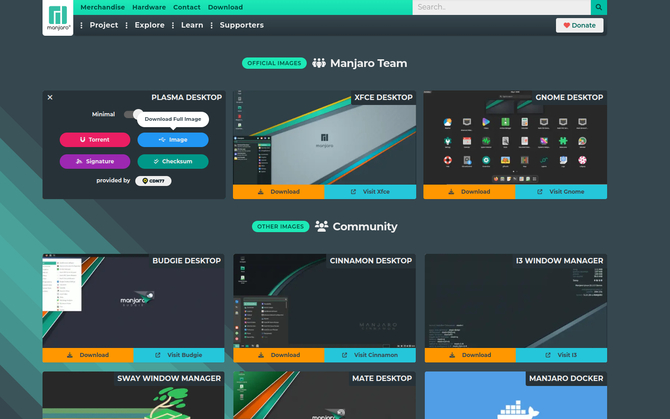Click the external link icon beside Visit Gnome
Image resolution: width=670 pixels, height=419 pixels.
540,192
